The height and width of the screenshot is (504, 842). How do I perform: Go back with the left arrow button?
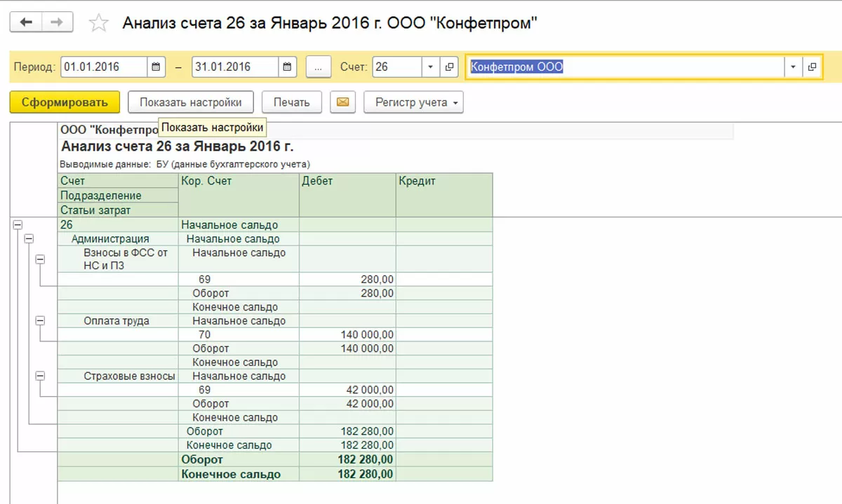tap(27, 22)
